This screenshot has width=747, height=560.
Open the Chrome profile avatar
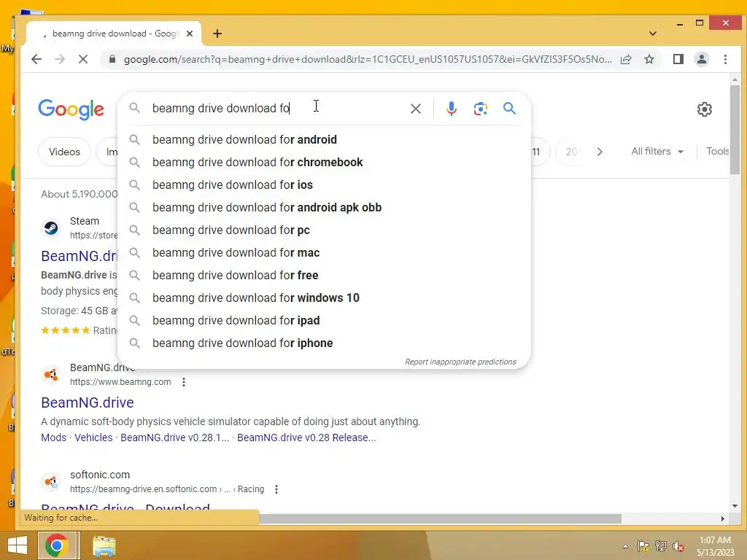(x=701, y=59)
